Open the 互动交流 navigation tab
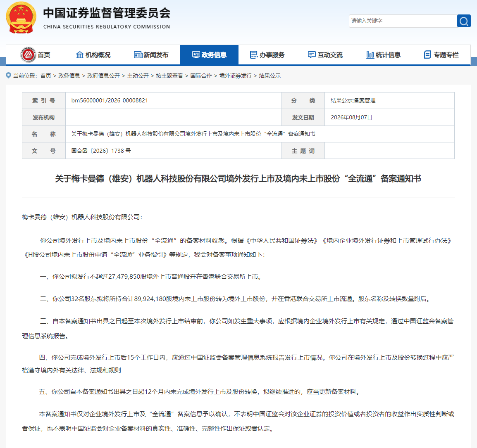 pos(325,55)
